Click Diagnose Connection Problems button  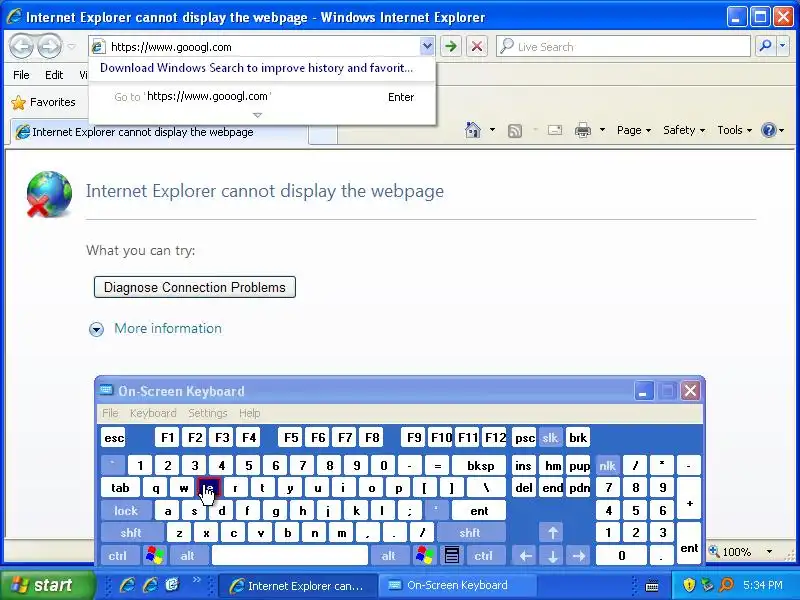[194, 287]
